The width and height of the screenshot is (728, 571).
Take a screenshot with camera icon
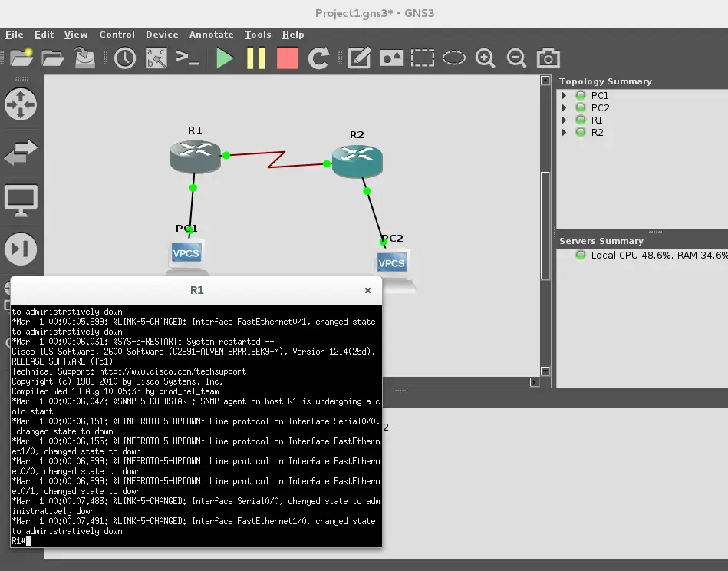pos(548,58)
